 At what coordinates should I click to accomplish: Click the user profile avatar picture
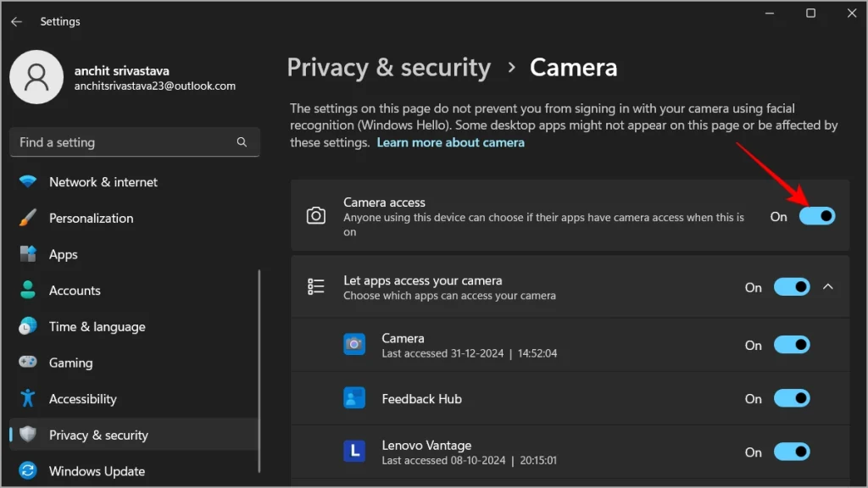(x=36, y=77)
